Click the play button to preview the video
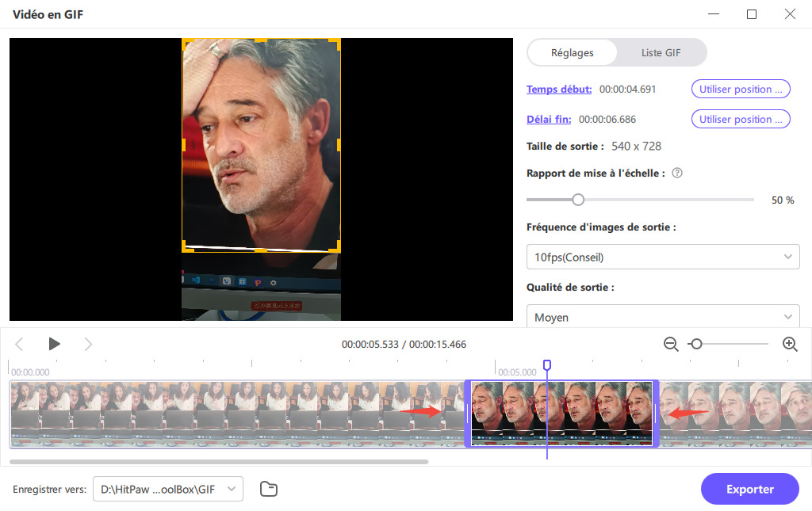This screenshot has height=511, width=812. (54, 344)
